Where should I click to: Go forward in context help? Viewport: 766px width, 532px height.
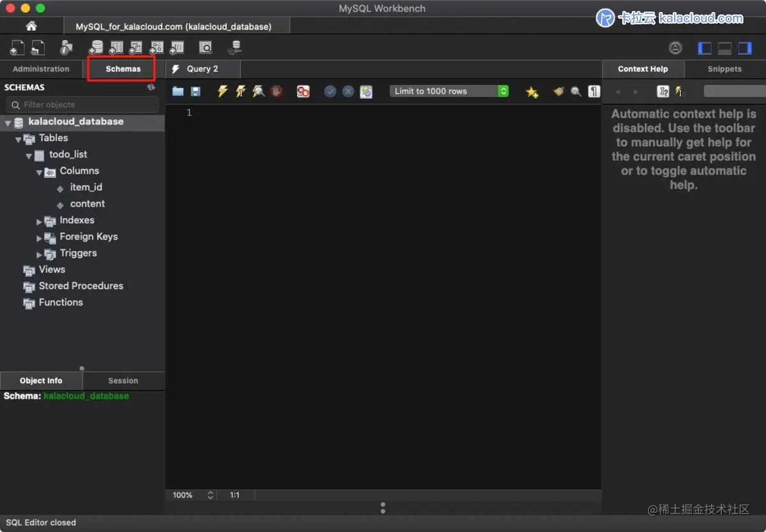pyautogui.click(x=635, y=91)
